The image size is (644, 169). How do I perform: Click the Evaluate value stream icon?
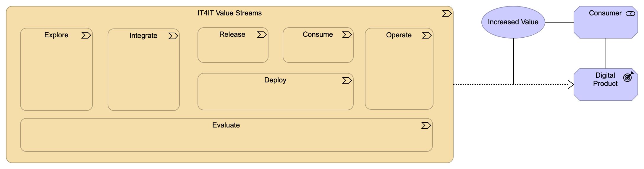pos(426,126)
